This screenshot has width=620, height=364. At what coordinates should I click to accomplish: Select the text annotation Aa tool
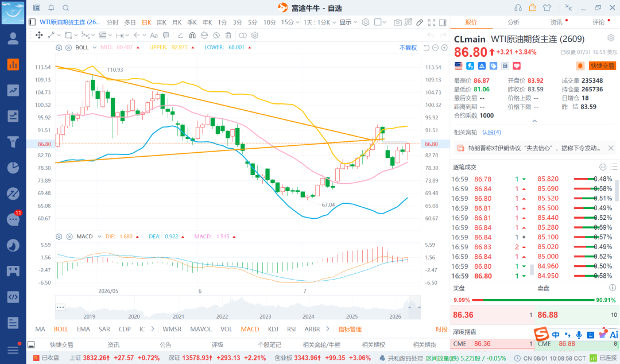[x=154, y=35]
